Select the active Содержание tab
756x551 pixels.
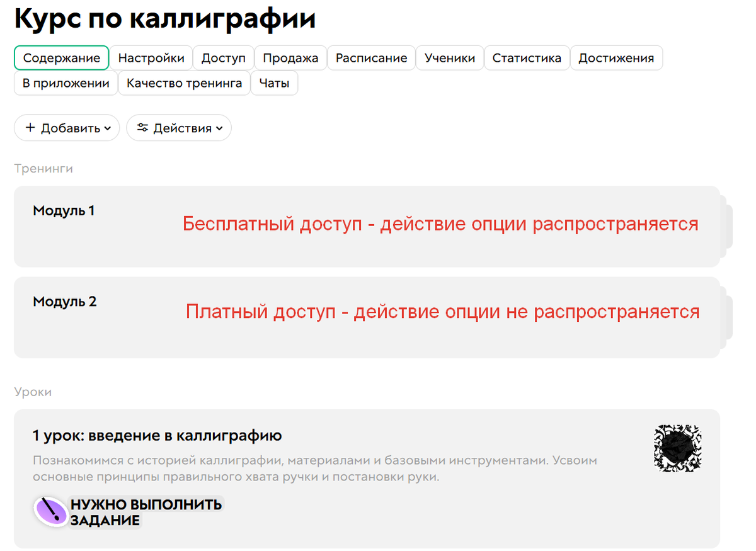click(61, 57)
